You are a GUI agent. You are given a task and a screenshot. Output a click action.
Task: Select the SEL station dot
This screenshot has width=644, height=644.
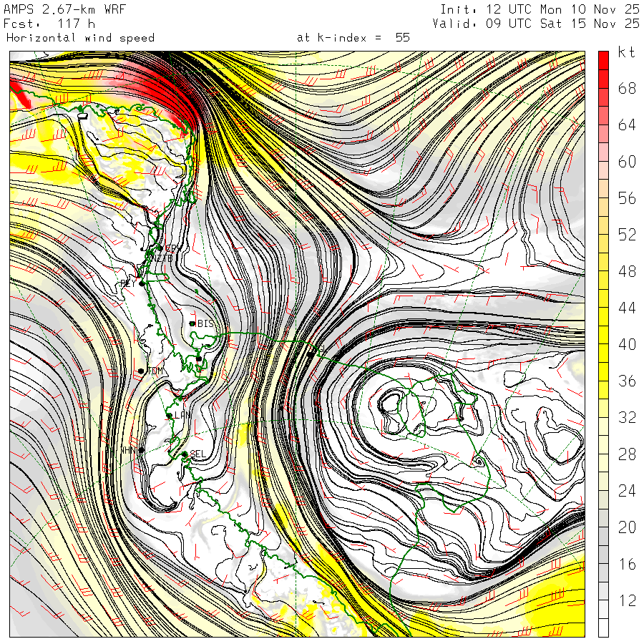(185, 454)
